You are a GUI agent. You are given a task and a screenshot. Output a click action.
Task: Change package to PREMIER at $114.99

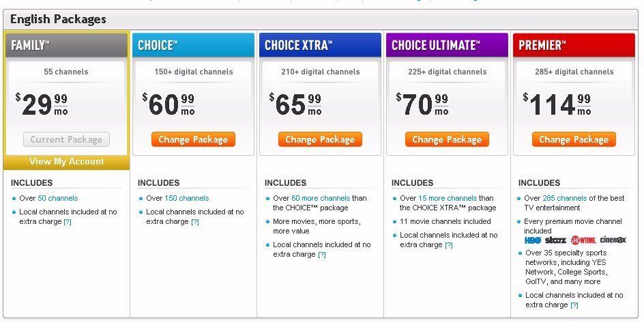[x=574, y=139]
